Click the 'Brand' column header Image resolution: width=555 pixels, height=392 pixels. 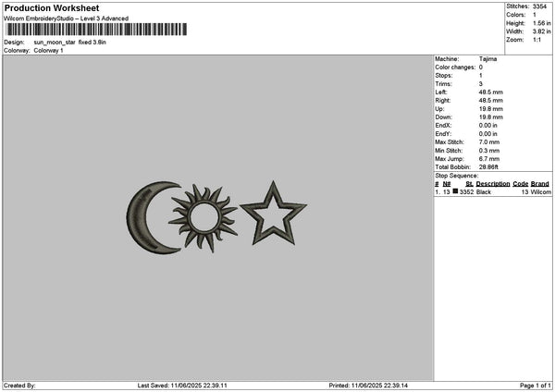540,184
